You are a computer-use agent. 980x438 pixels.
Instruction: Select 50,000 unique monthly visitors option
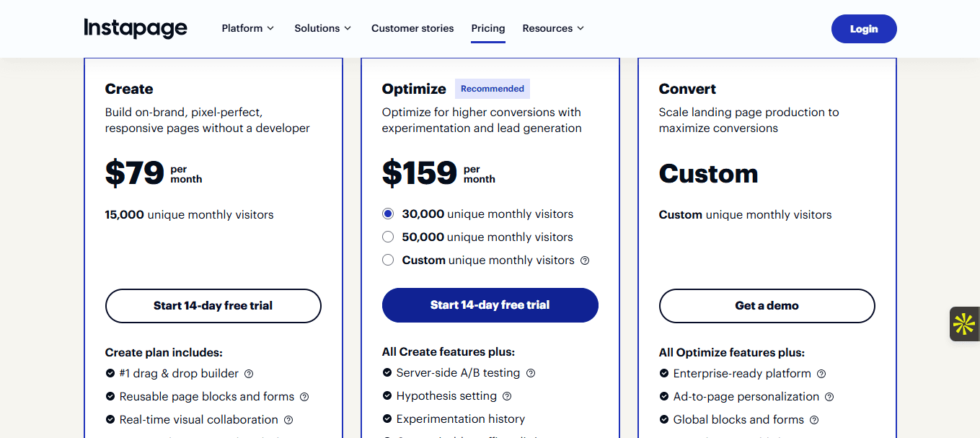(388, 237)
